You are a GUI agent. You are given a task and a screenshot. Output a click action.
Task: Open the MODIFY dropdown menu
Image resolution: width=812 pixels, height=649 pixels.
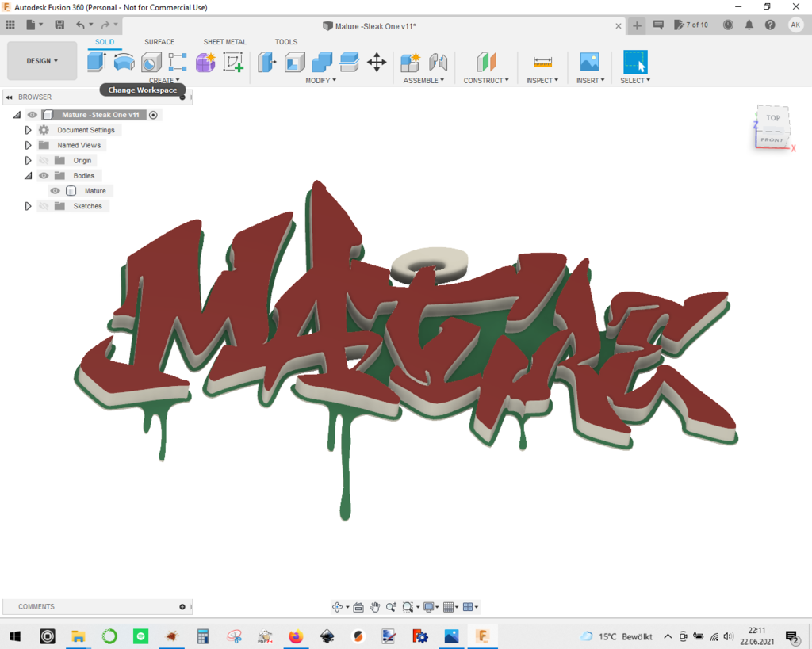pyautogui.click(x=320, y=80)
